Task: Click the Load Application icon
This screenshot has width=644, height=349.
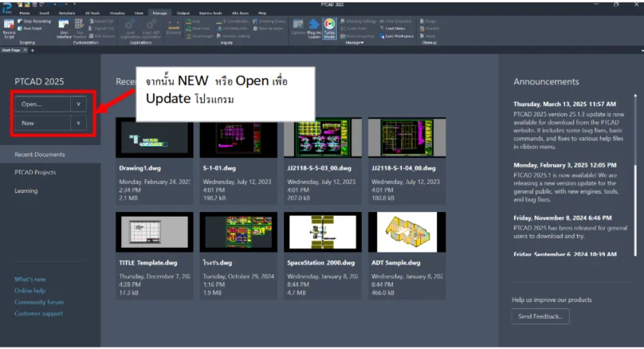Action: pyautogui.click(x=130, y=29)
